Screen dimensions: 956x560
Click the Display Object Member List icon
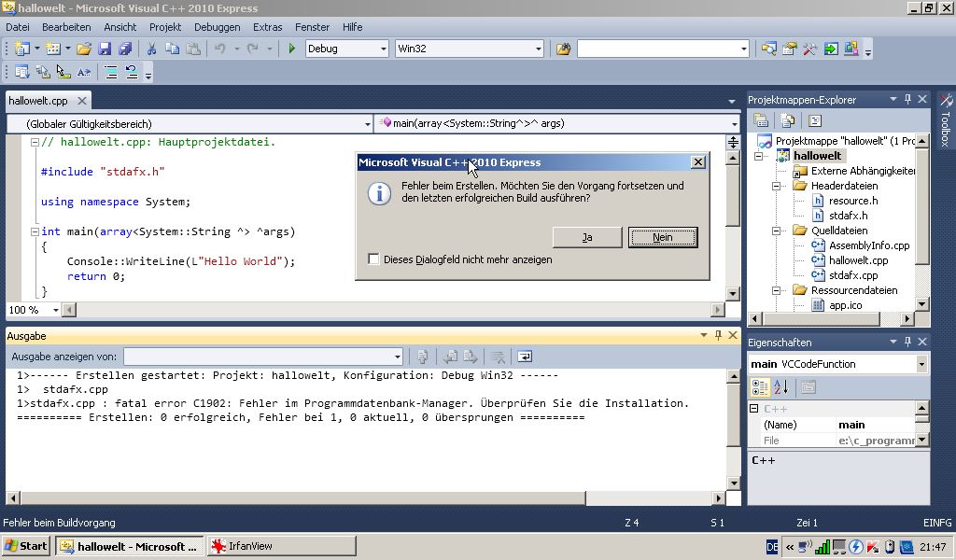click(22, 72)
